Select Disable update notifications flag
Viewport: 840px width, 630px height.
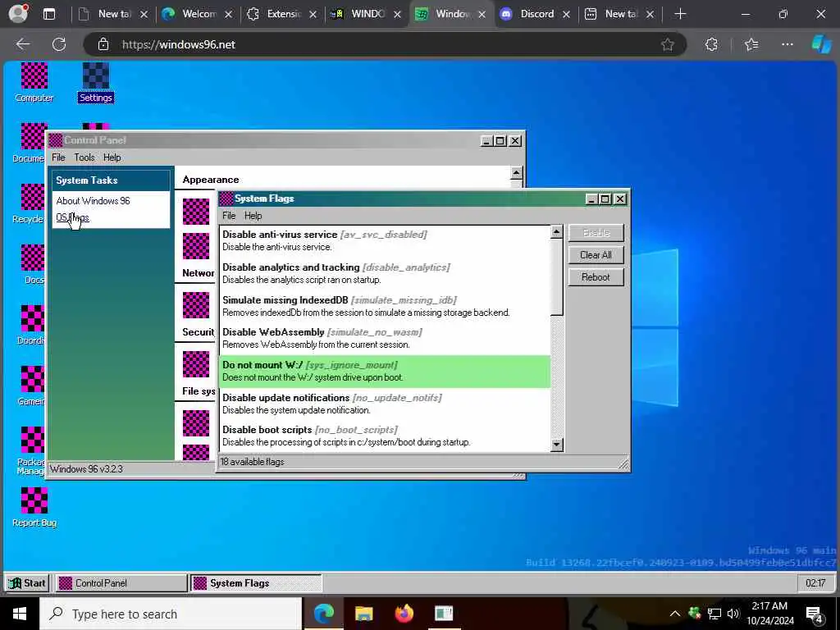coord(385,404)
